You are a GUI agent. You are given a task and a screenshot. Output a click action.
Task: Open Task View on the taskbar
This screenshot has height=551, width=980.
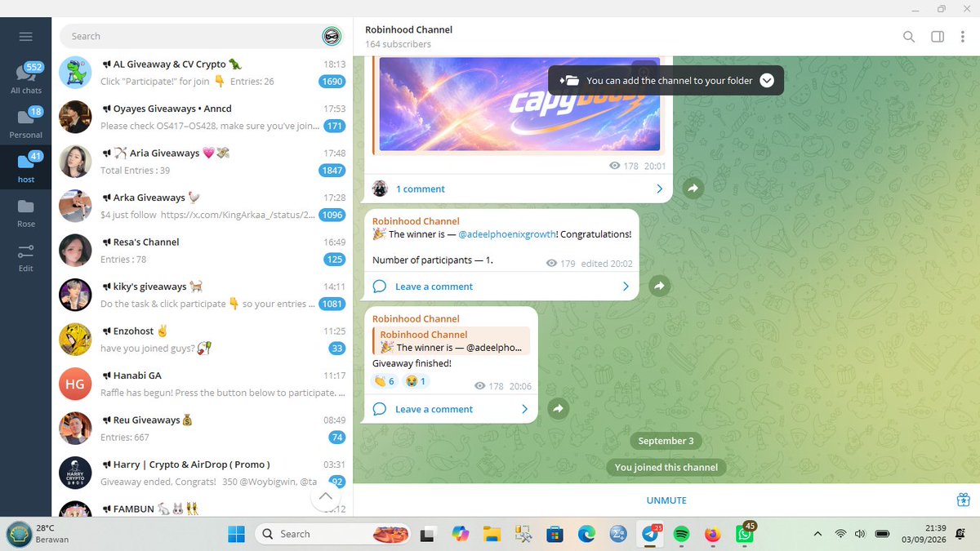426,534
